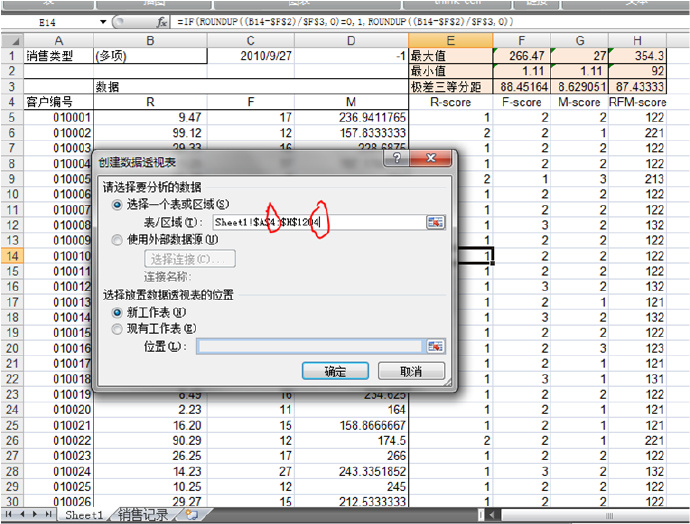
Task: Click the 位置 input field
Action: (311, 346)
